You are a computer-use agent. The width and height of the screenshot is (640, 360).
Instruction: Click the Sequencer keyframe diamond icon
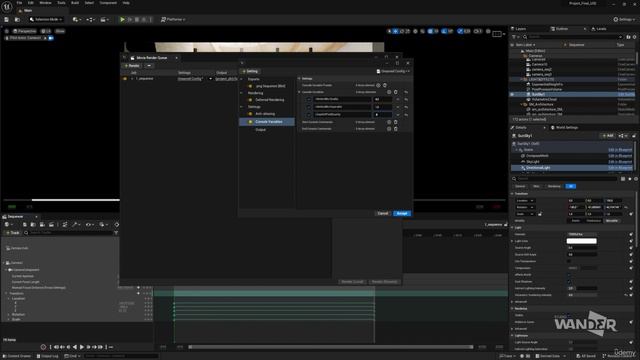pyautogui.click(x=116, y=224)
